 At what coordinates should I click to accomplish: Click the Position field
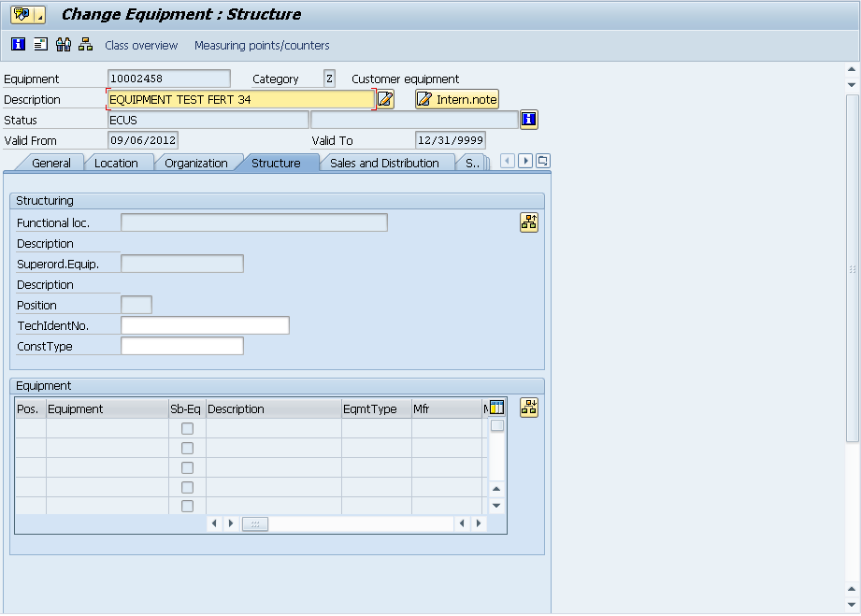(x=136, y=305)
